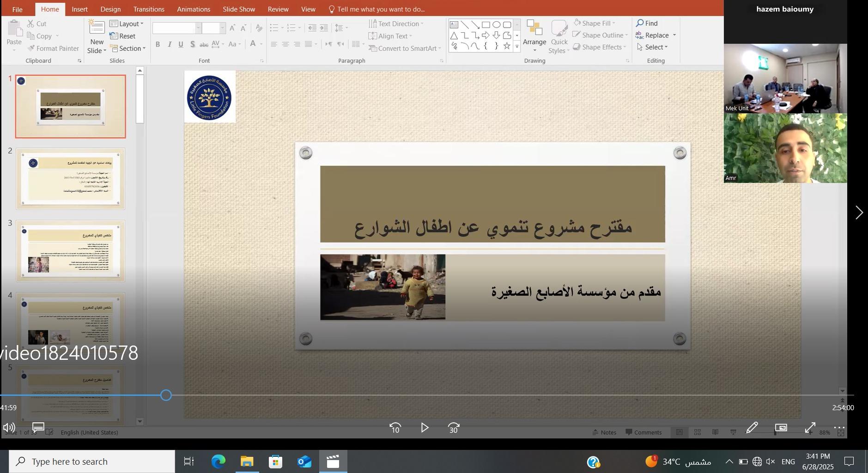The width and height of the screenshot is (868, 473).
Task: Toggle Justify alignment
Action: [309, 44]
